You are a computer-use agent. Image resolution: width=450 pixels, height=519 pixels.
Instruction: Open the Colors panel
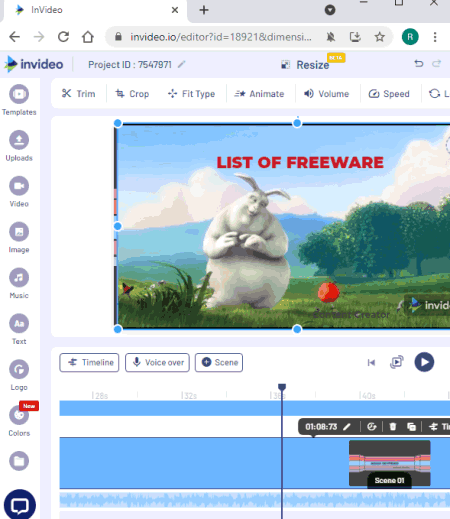pos(19,421)
